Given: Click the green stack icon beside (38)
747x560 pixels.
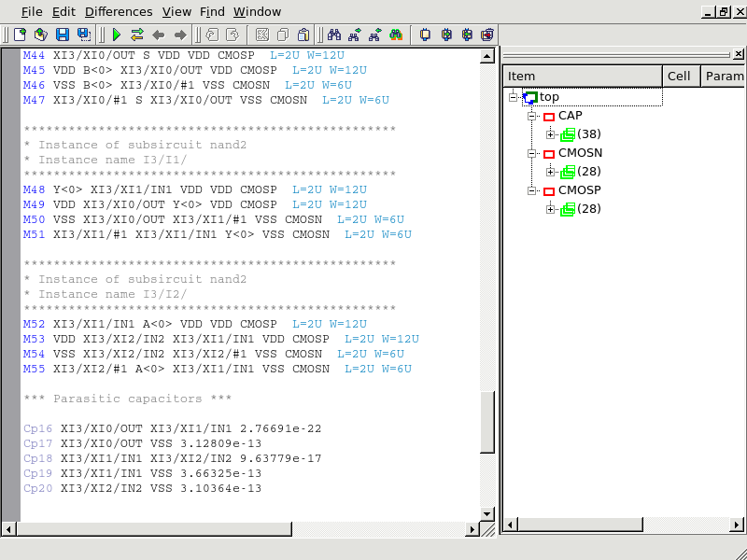Looking at the screenshot, I should coord(567,134).
